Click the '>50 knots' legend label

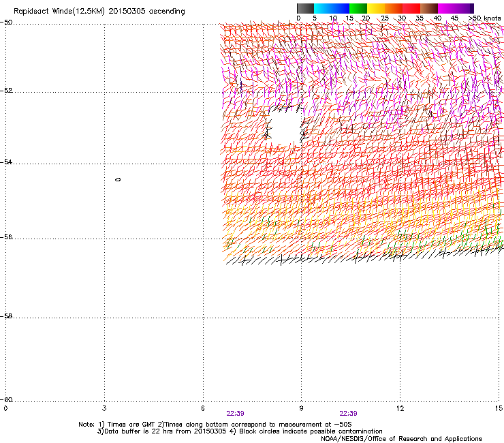tap(484, 18)
